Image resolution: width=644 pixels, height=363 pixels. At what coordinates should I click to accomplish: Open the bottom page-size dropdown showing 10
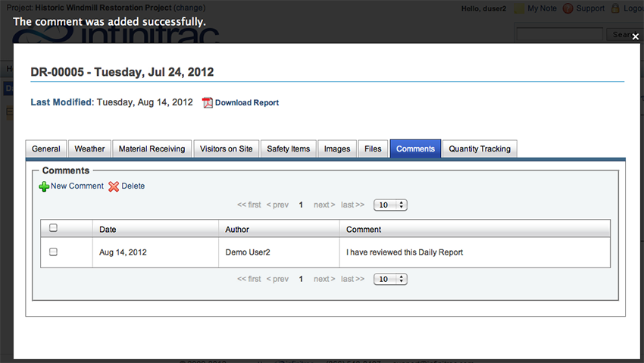click(390, 279)
